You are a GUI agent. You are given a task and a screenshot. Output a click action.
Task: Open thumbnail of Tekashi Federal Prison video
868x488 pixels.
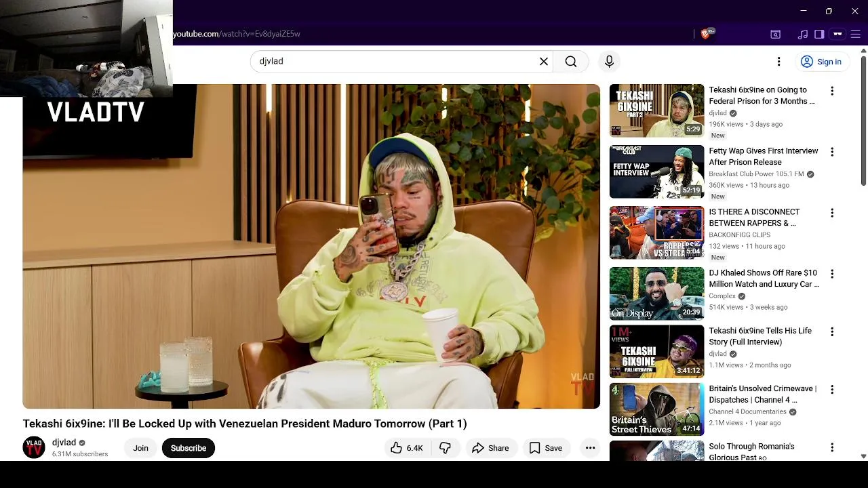pos(656,110)
